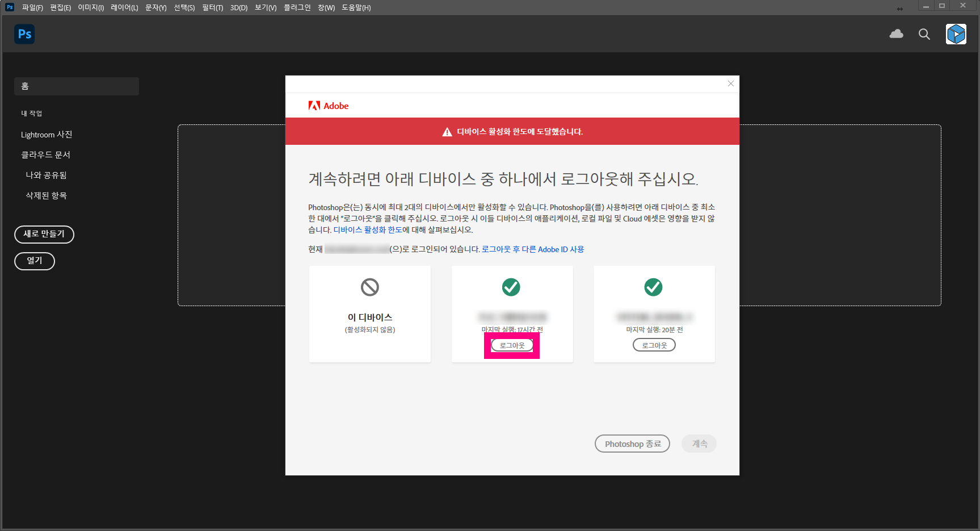Open the 도움말(H) menu

click(x=356, y=7)
